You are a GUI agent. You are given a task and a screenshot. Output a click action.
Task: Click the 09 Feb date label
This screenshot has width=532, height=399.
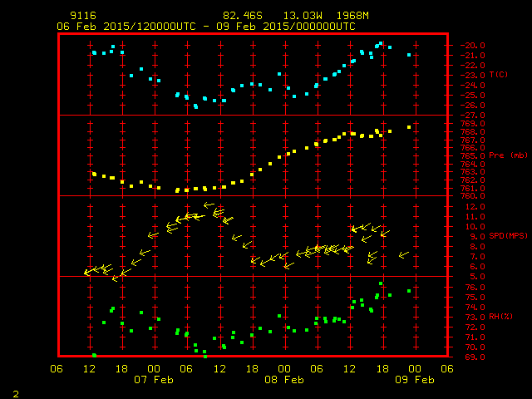point(415,380)
